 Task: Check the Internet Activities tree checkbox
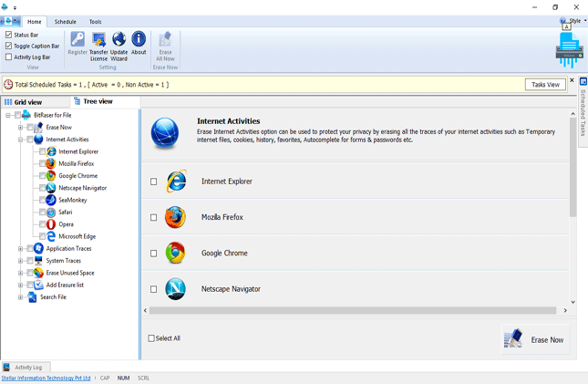29,140
